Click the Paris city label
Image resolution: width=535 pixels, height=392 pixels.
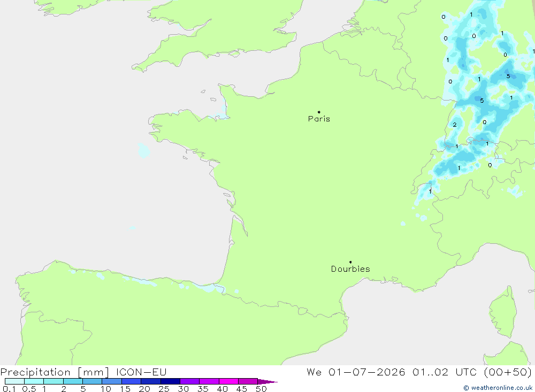319,119
